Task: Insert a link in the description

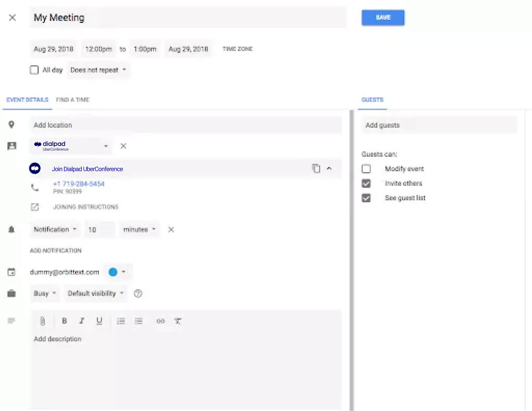Action: 160,321
